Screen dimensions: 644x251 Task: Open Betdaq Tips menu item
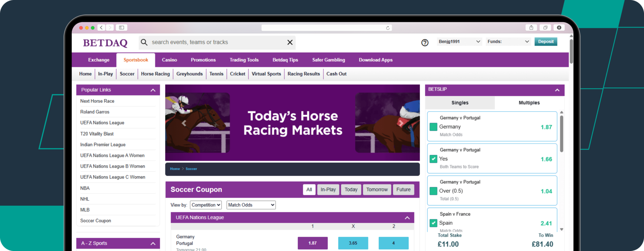tap(285, 60)
